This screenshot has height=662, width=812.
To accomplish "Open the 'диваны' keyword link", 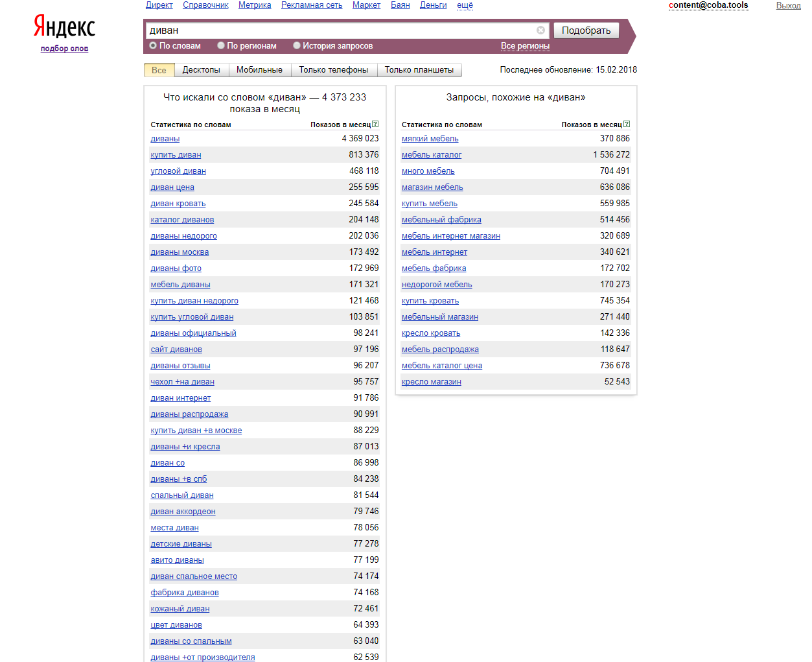I will [x=165, y=139].
